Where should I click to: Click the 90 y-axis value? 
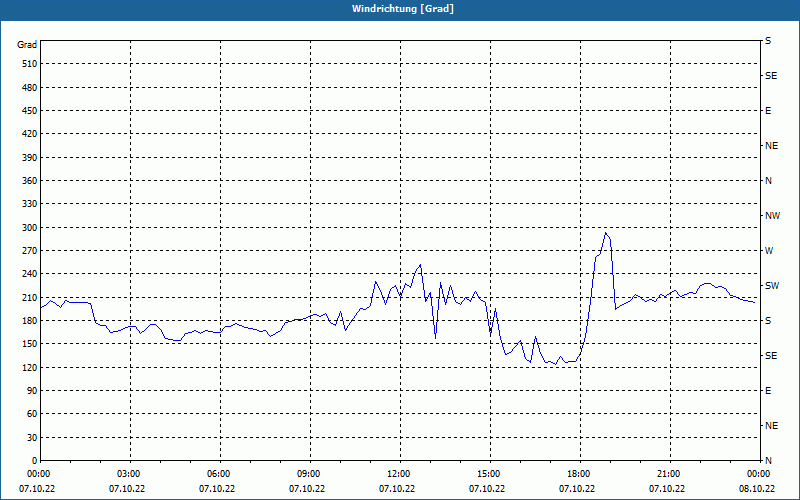(x=32, y=391)
